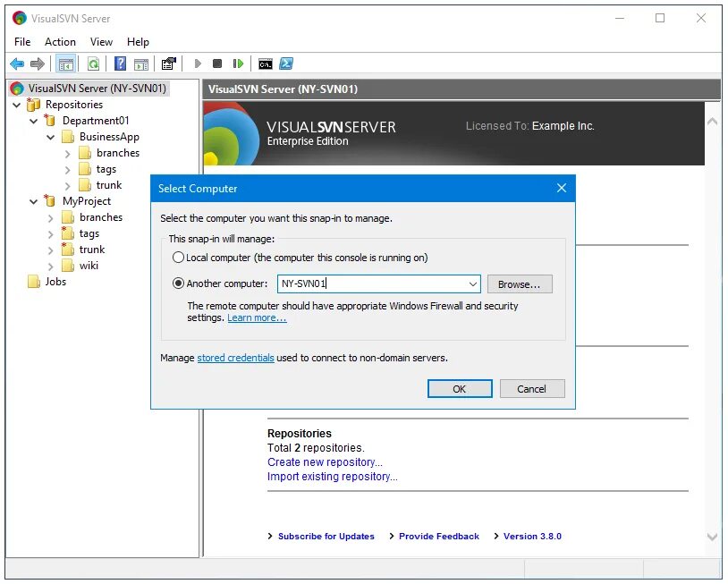Select the tags item under BusinessApp

pyautogui.click(x=106, y=169)
